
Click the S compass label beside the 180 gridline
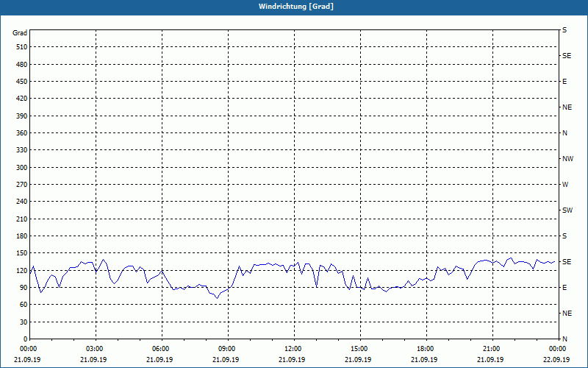tap(564, 236)
